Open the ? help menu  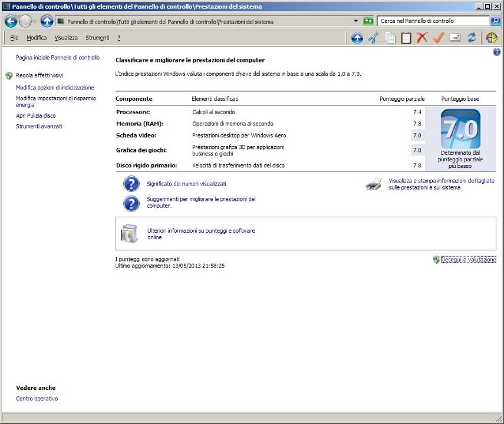point(118,38)
